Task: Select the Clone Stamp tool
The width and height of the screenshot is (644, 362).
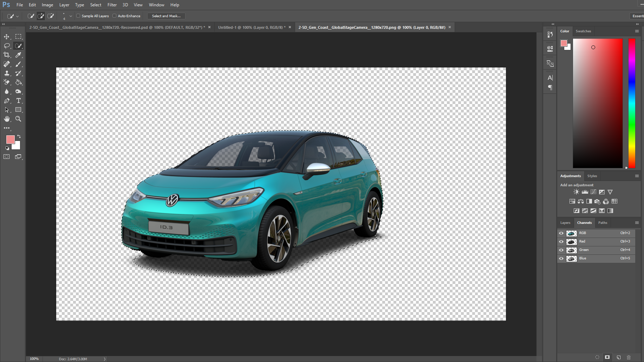Action: pos(7,73)
